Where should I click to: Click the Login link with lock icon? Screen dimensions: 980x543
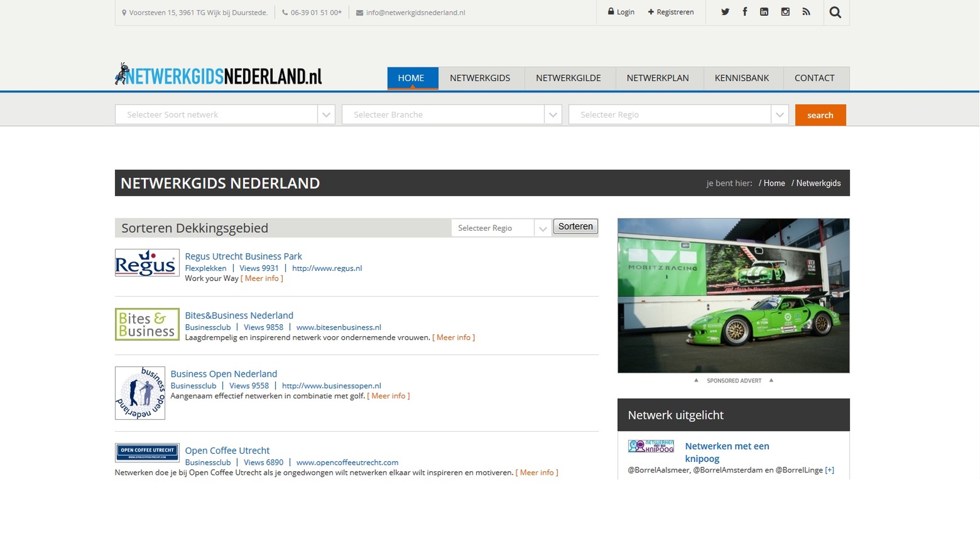click(621, 12)
